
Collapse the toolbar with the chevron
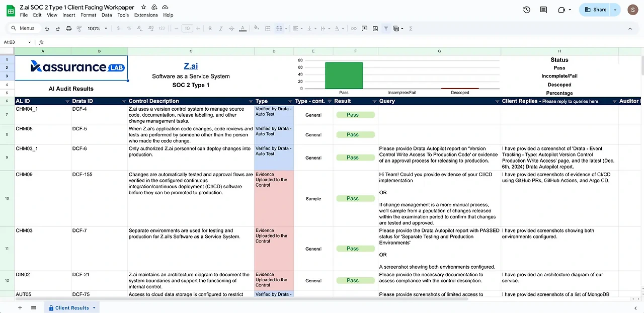click(x=630, y=29)
